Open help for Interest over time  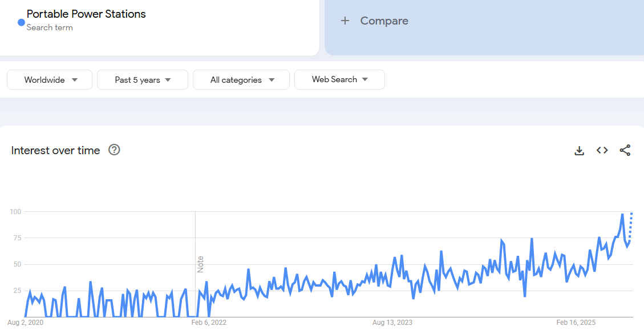(x=114, y=150)
